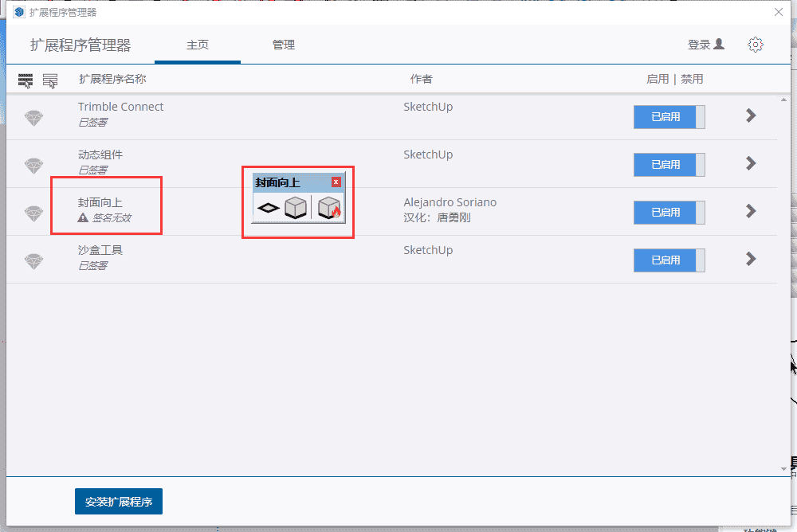Screen dimensions: 797x532
Task: Expand 动态组件 details chevron
Action: point(751,163)
